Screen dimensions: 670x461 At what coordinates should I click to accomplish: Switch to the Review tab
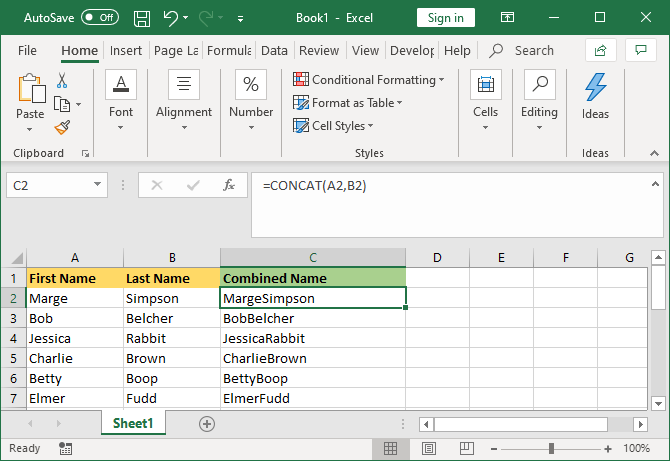click(319, 50)
